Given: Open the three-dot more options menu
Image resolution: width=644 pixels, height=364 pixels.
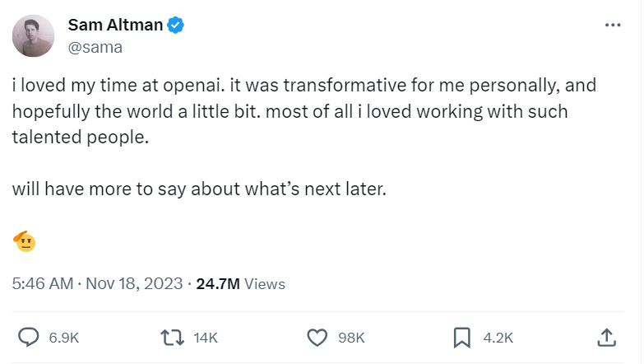Looking at the screenshot, I should (613, 26).
